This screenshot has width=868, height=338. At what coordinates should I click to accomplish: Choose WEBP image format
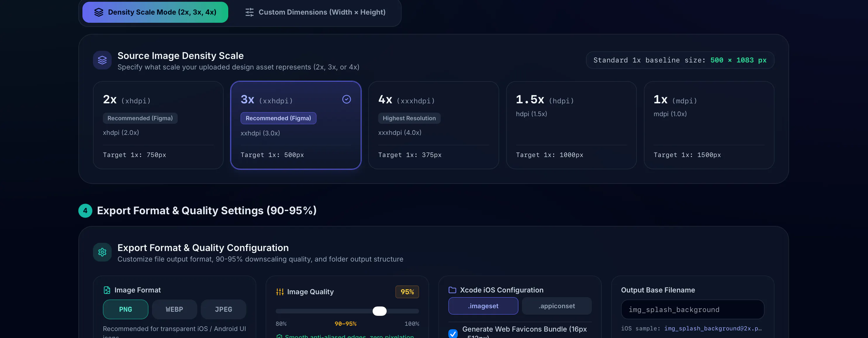(174, 309)
